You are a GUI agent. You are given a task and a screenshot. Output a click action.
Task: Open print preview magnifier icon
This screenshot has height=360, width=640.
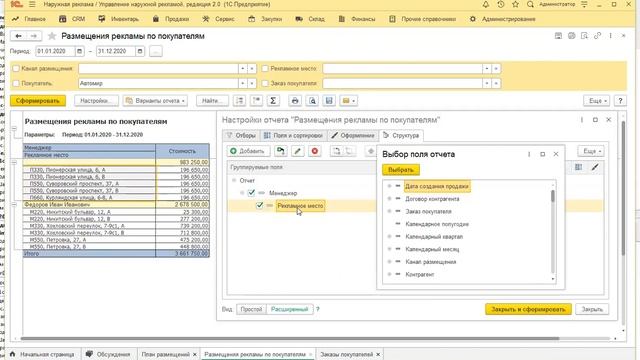pyautogui.click(x=312, y=100)
